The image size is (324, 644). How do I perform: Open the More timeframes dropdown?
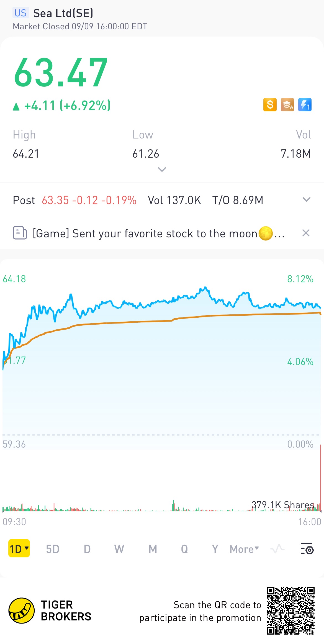[x=244, y=549]
